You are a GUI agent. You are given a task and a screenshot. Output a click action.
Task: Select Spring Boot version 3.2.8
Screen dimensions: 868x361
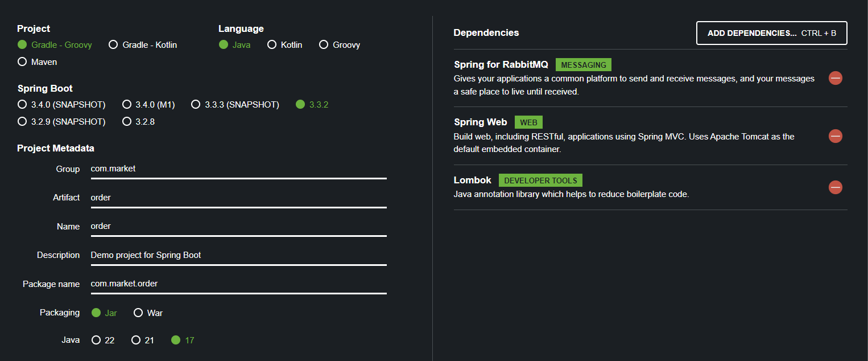138,121
